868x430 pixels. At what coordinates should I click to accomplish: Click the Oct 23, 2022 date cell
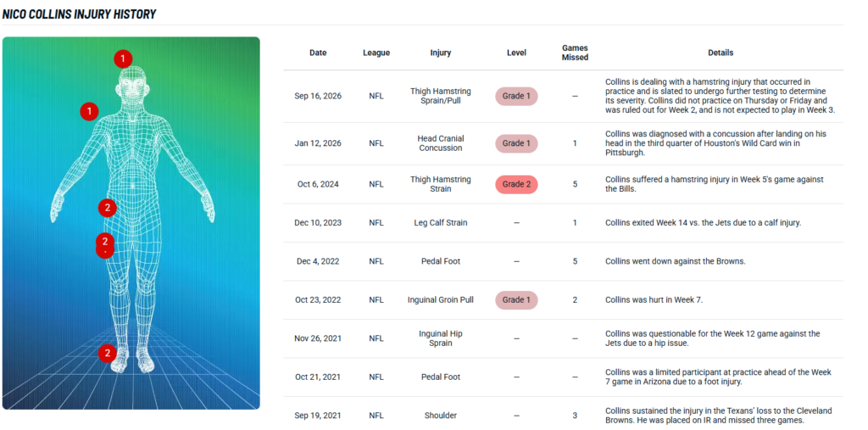pyautogui.click(x=318, y=299)
